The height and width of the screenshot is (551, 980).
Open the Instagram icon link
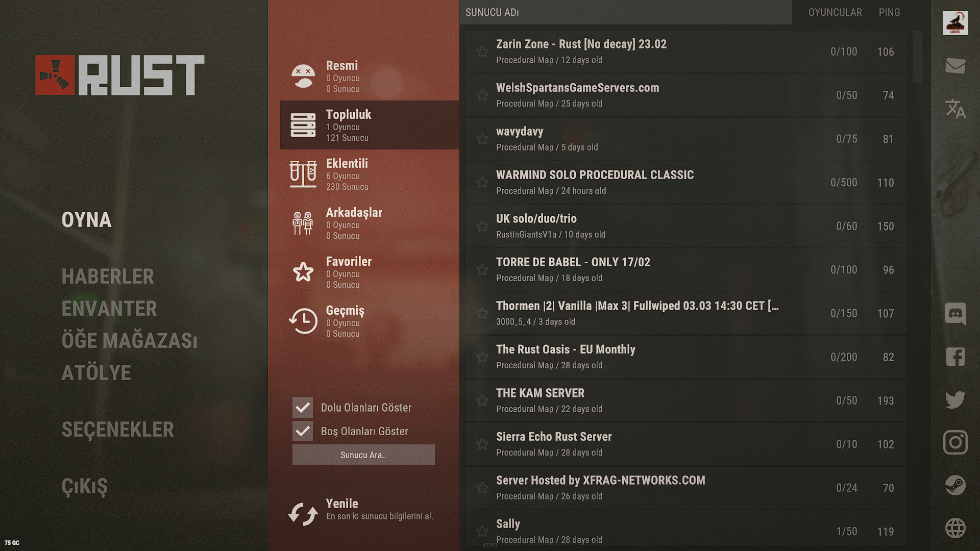(x=955, y=442)
